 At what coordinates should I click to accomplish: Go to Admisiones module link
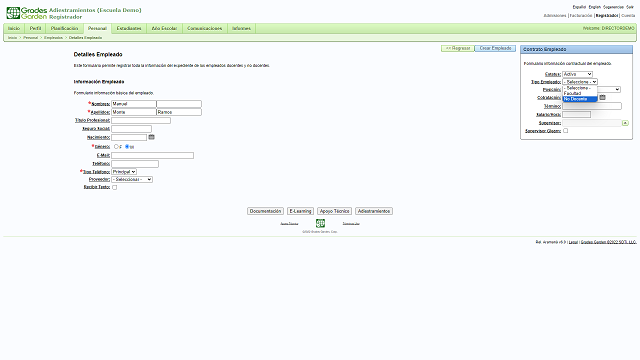pos(555,16)
